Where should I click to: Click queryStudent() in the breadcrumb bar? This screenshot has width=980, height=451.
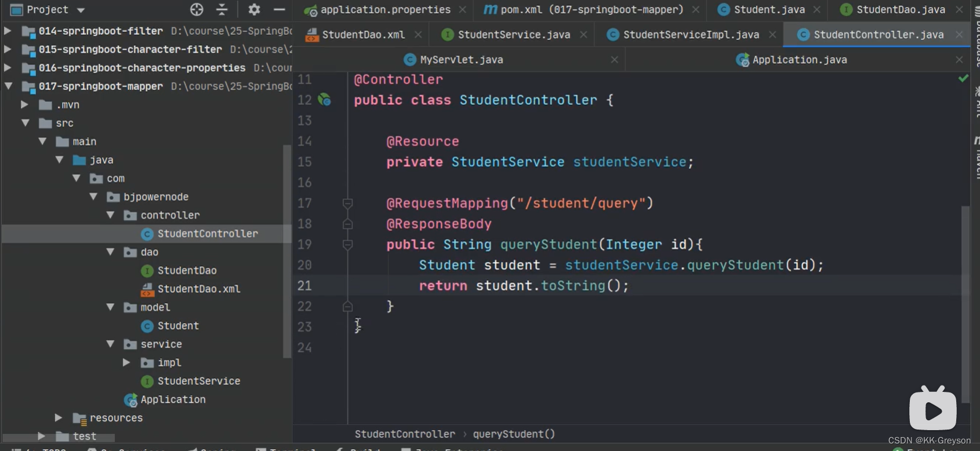(x=514, y=434)
